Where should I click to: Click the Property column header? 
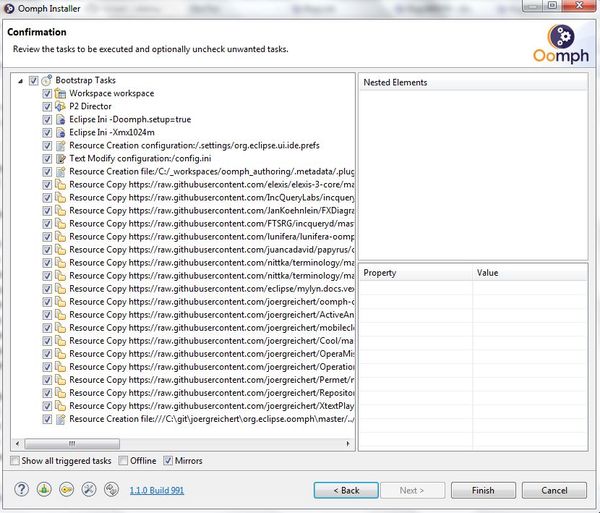click(x=416, y=273)
